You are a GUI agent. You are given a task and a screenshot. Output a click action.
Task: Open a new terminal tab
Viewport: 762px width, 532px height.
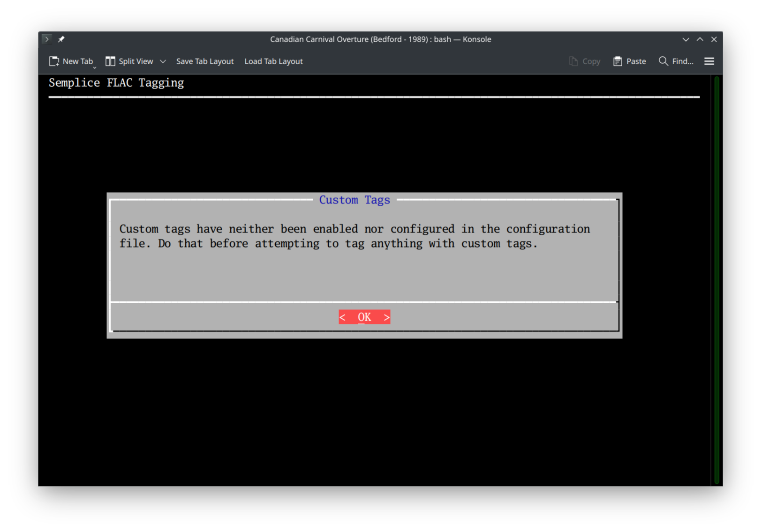[x=71, y=61]
